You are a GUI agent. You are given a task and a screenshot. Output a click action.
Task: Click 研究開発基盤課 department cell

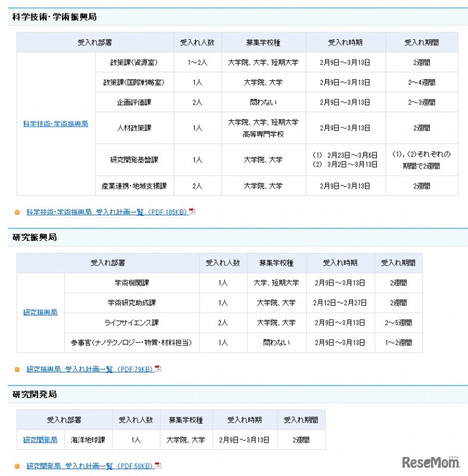pos(135,159)
